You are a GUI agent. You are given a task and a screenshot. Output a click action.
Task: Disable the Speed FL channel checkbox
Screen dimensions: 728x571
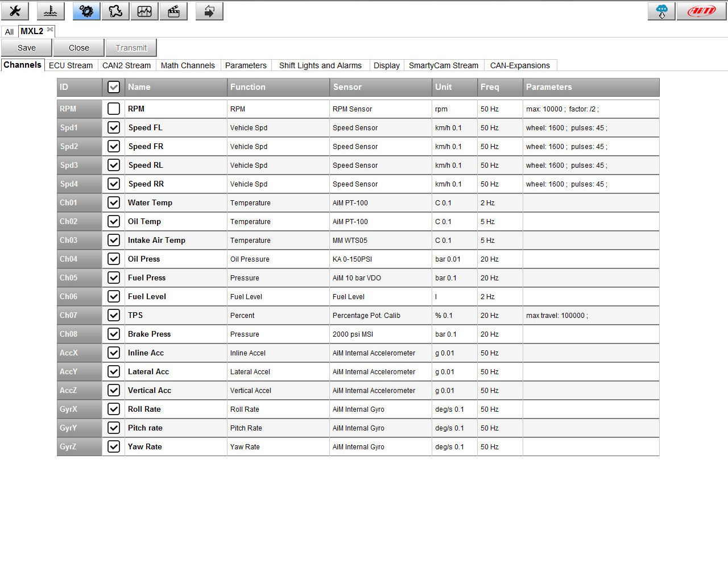(114, 127)
